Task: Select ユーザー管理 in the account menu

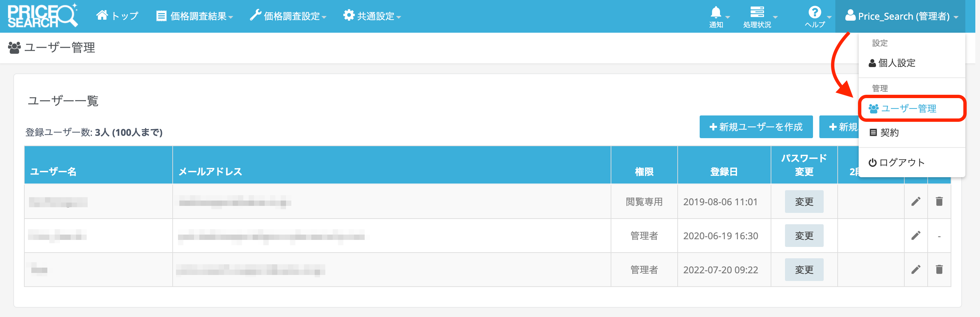Action: click(x=908, y=108)
